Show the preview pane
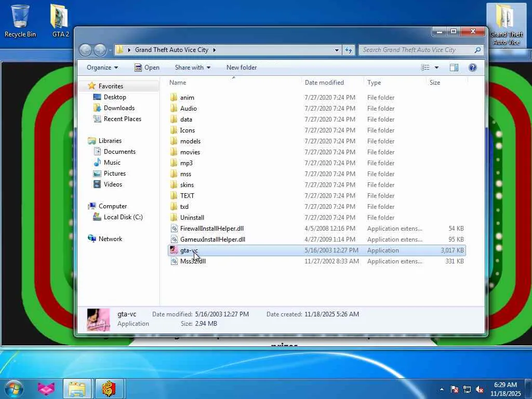The width and height of the screenshot is (532, 399). pyautogui.click(x=454, y=68)
